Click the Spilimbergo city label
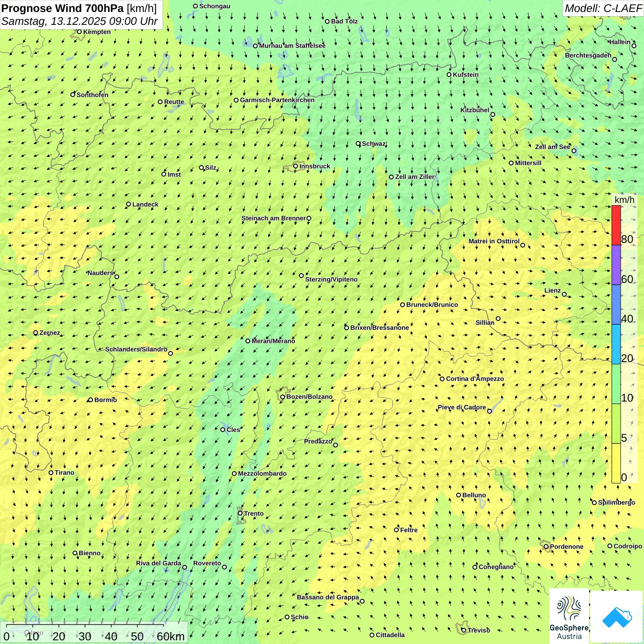This screenshot has width=644, height=644. click(x=616, y=502)
